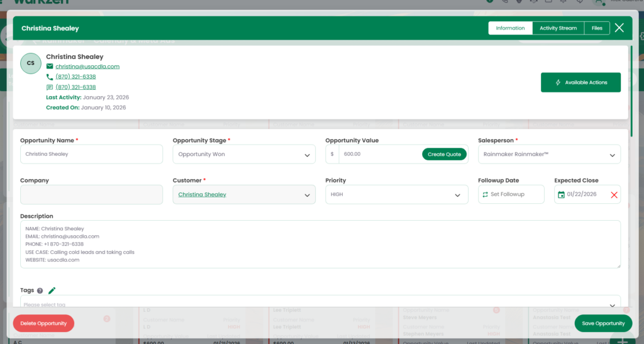Click the envelope email icon
The height and width of the screenshot is (344, 644).
point(50,66)
